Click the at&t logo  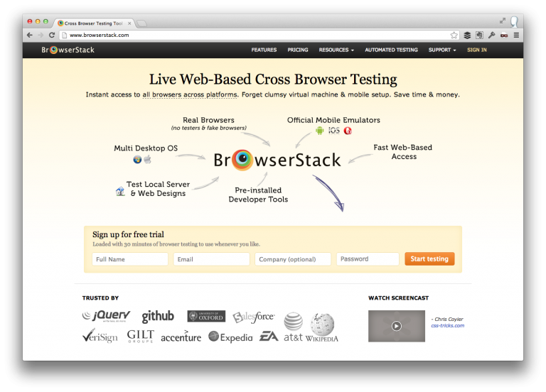(x=293, y=327)
